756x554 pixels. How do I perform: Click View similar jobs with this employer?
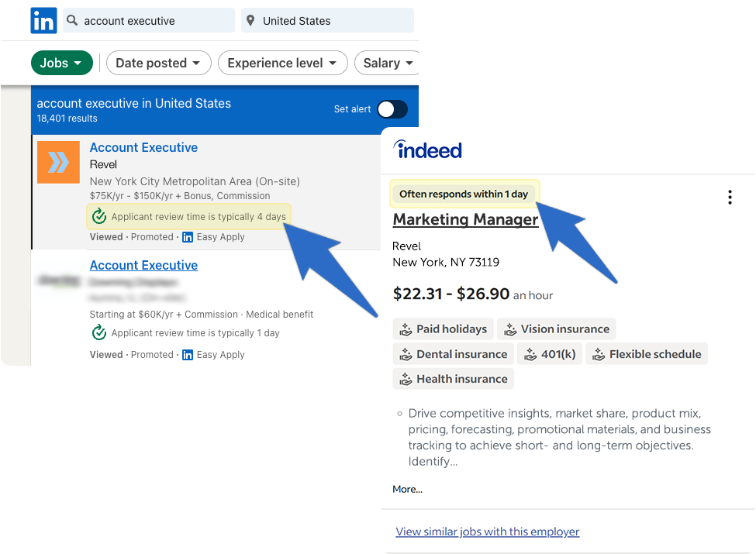[x=488, y=532]
